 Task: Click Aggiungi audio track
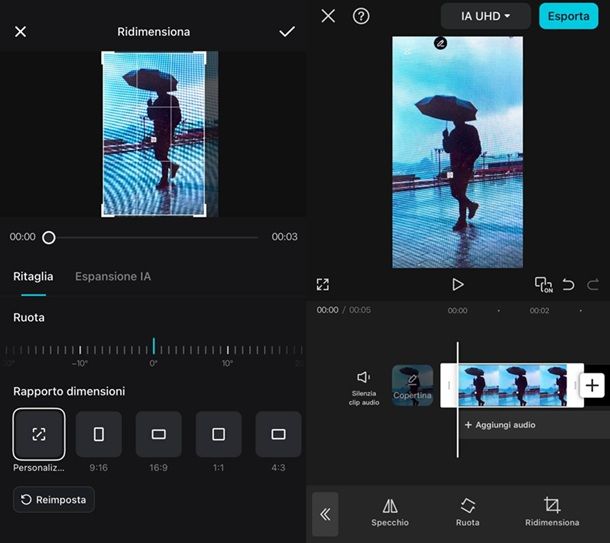click(500, 425)
